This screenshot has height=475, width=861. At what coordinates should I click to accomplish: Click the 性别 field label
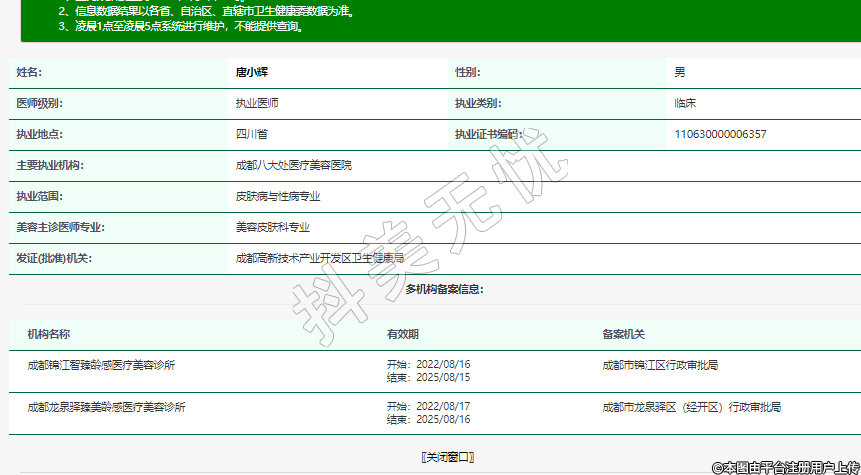[467, 73]
